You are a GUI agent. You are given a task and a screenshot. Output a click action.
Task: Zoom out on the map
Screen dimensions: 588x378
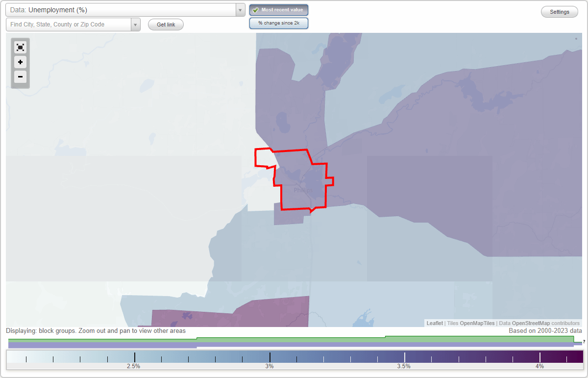[x=20, y=77]
